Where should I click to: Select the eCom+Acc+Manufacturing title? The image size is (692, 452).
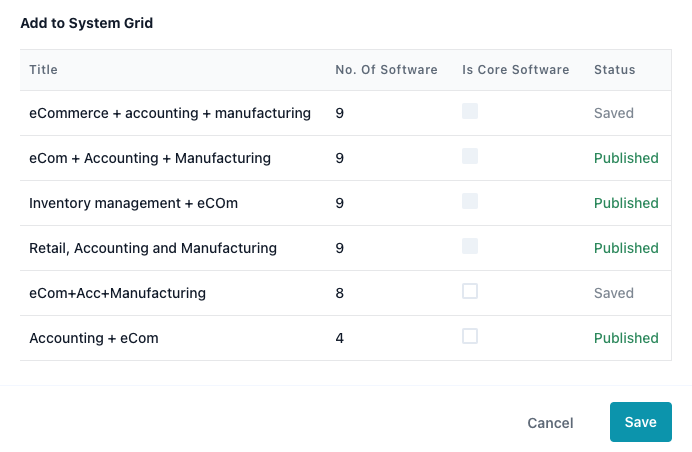[117, 293]
